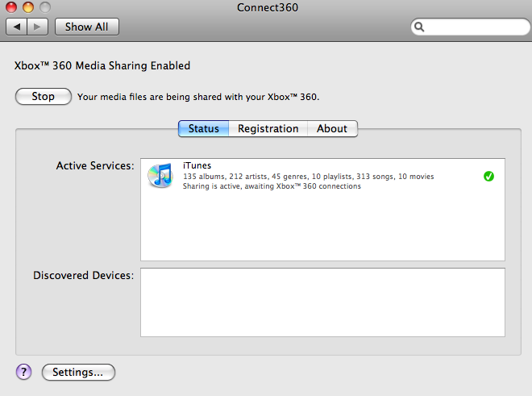
Task: Open the Settings... dialog
Action: pos(78,373)
